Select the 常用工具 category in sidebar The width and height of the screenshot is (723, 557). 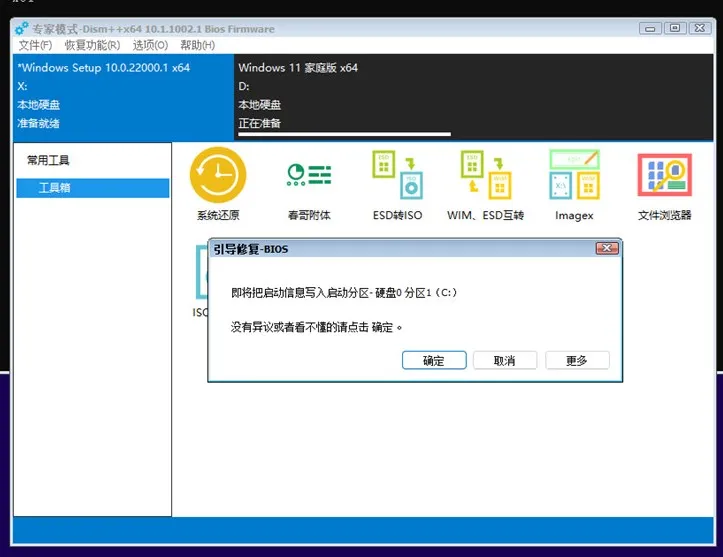48,160
